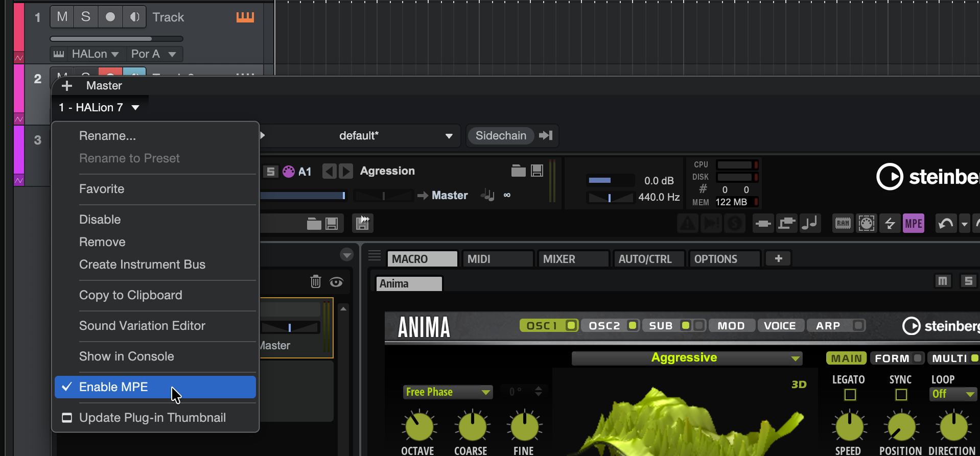Adjust the master tune slider at 440.0 Hz
The height and width of the screenshot is (456, 980).
610,198
